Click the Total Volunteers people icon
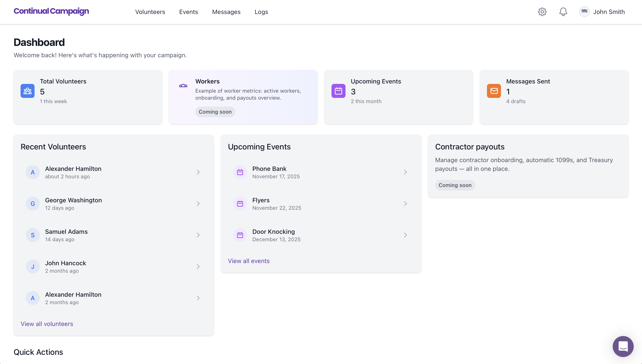This screenshot has width=642, height=364. (28, 91)
